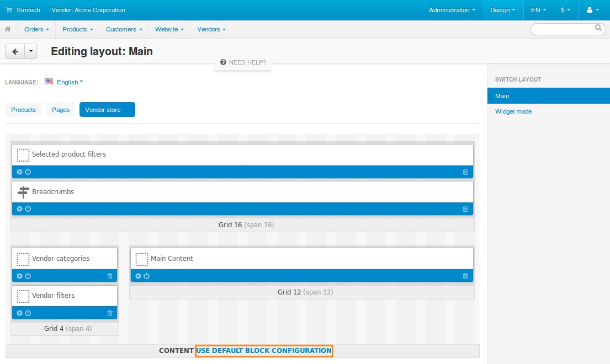610x364 pixels.
Task: Expand the Customers menu
Action: pos(124,29)
